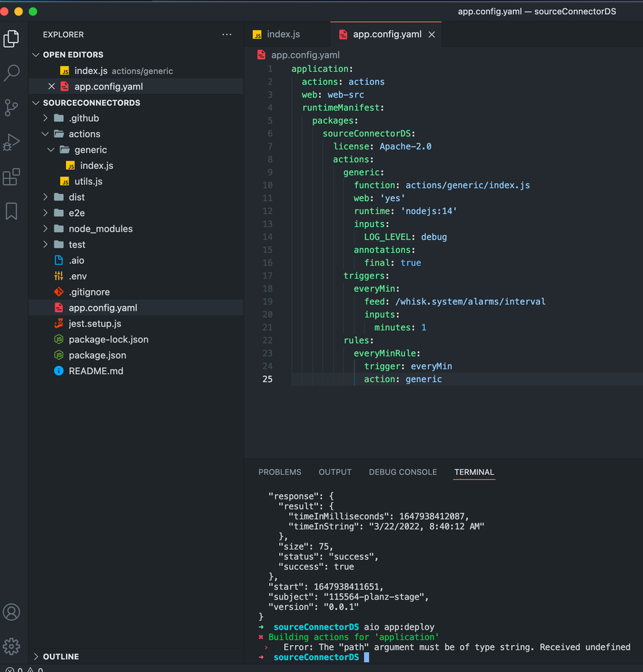Screen dimensions: 643x672
Task: Open the .env file
Action: click(77, 276)
